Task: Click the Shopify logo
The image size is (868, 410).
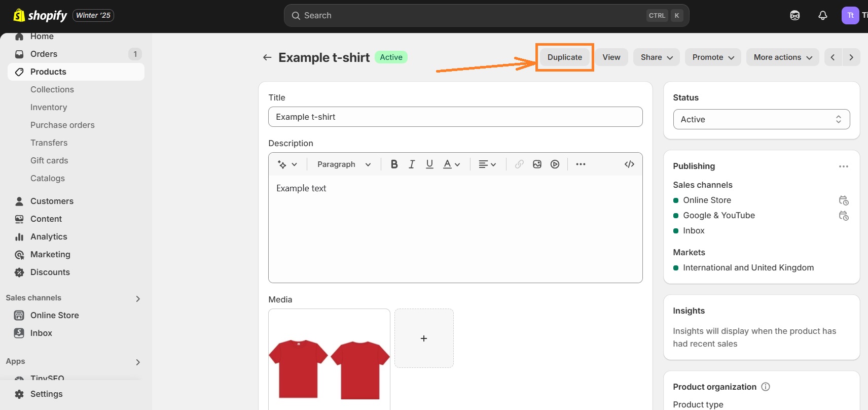Action: tap(40, 16)
